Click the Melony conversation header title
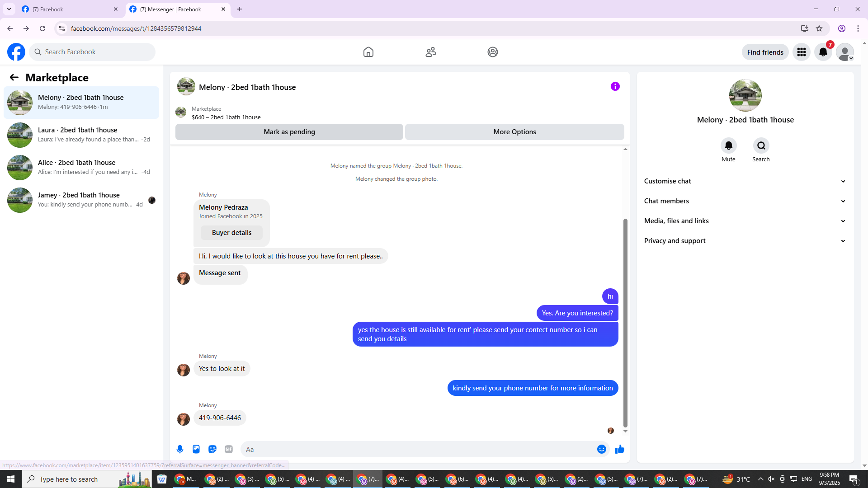Viewport: 868px width, 488px height. point(247,87)
